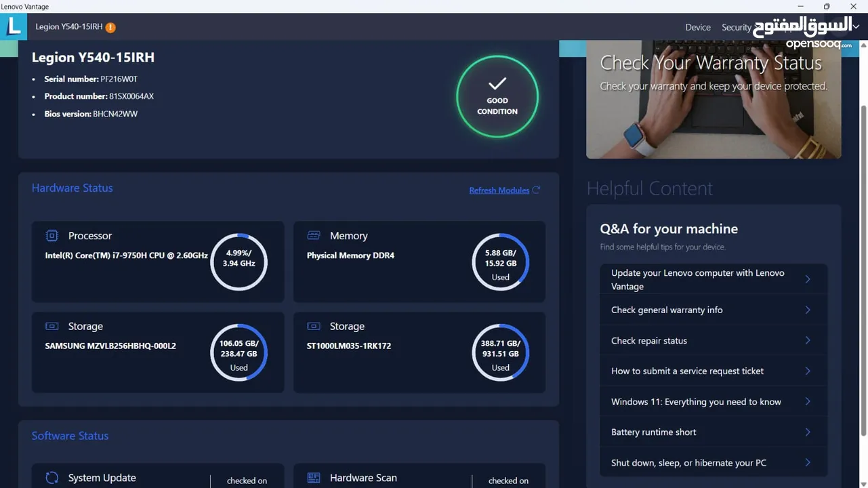
Task: Expand chevron for Check general warranty info
Action: [x=807, y=310]
